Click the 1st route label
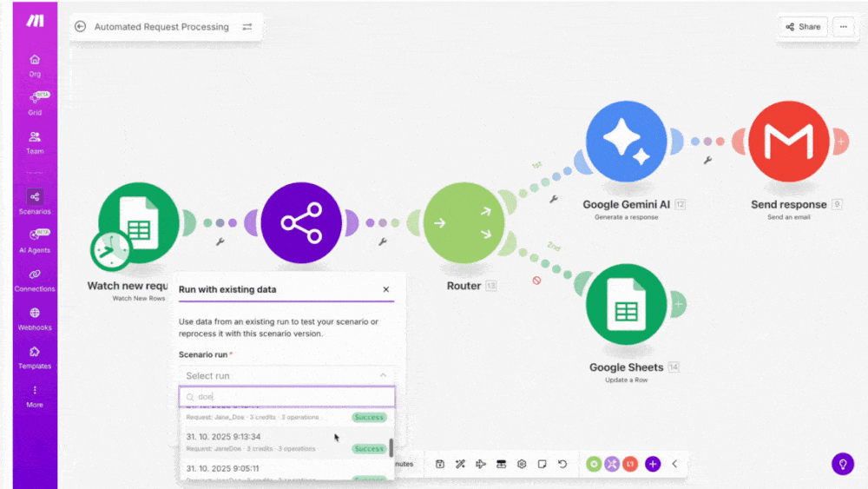Image resolution: width=868 pixels, height=489 pixels. coord(537,165)
